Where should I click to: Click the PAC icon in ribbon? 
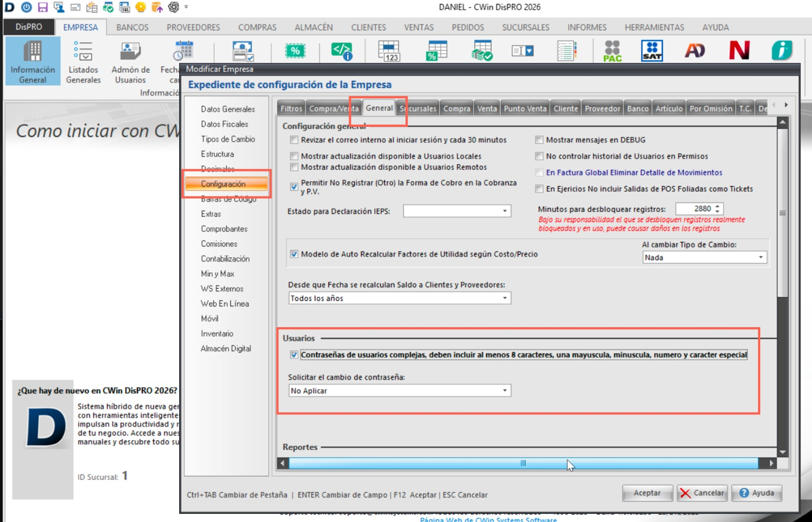(612, 51)
